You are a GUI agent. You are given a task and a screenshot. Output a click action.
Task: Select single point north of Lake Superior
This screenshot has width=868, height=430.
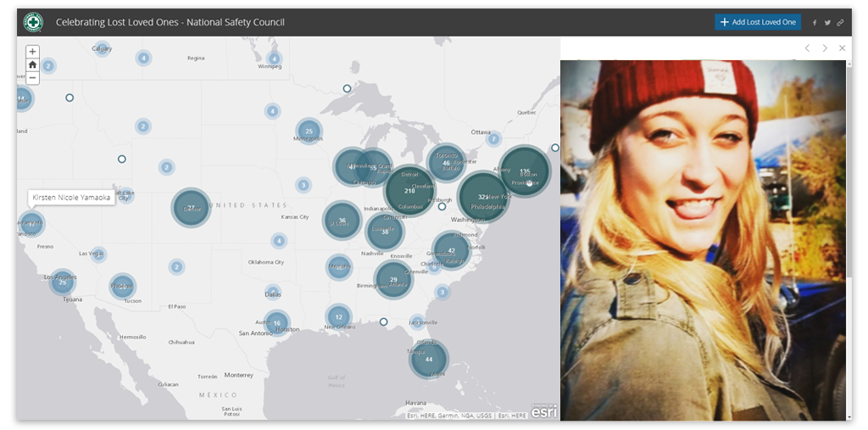pyautogui.click(x=347, y=89)
